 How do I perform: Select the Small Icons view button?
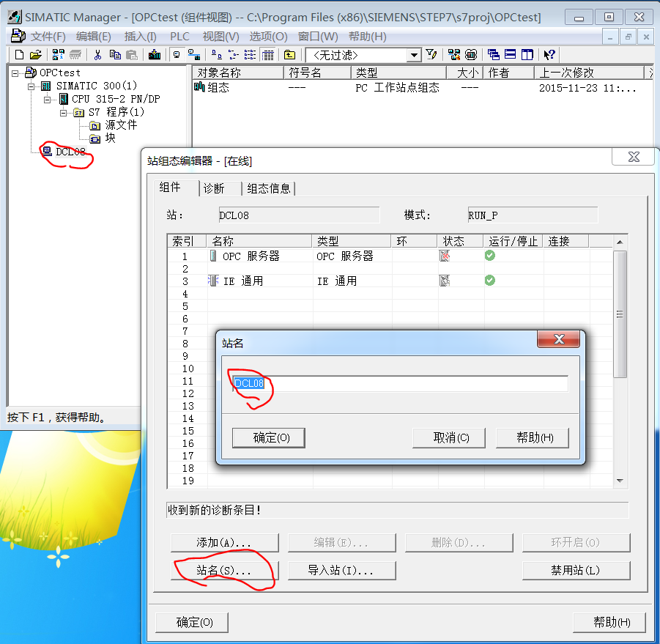coord(233,55)
